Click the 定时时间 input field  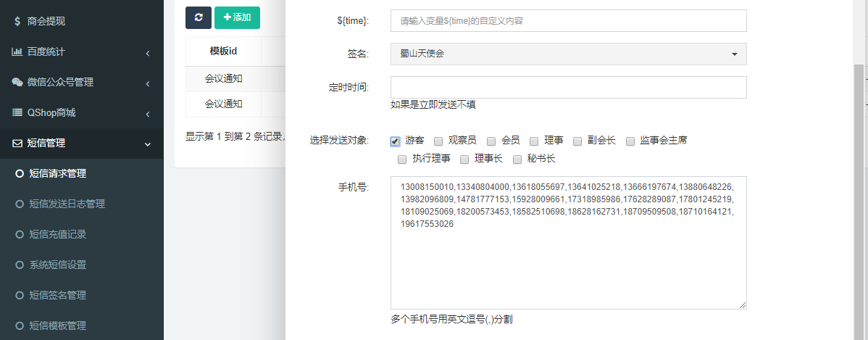click(x=568, y=87)
